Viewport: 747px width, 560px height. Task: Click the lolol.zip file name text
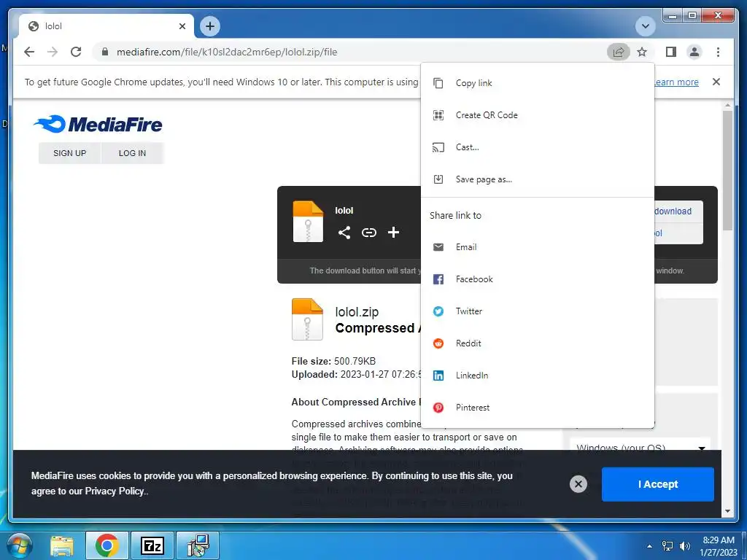pos(357,312)
